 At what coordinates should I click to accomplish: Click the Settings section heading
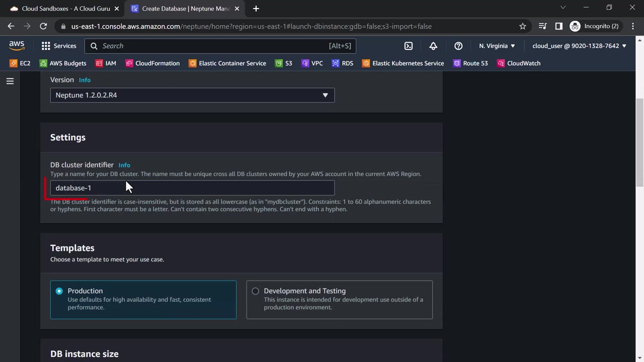[x=68, y=137]
